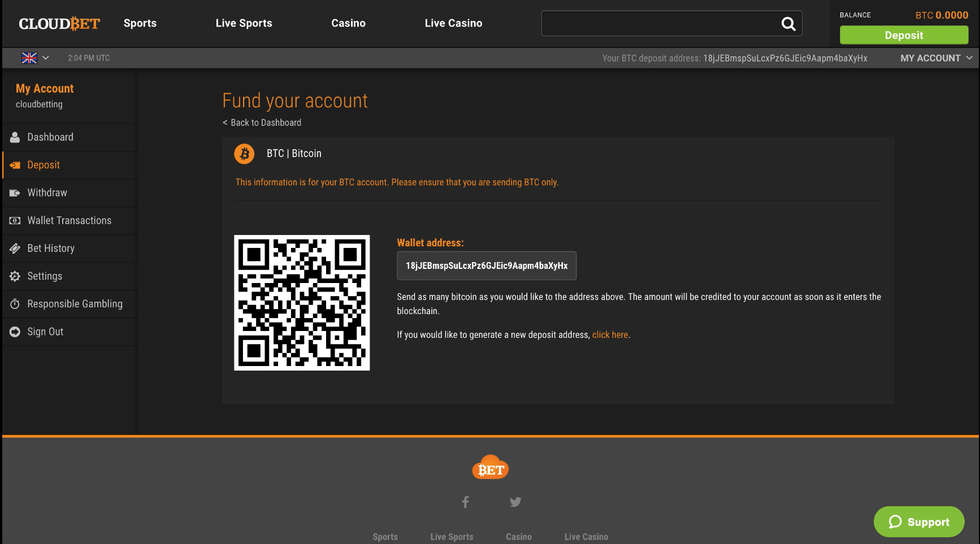Click the Deposit wallet icon in the sidebar
Viewport: 980px width, 544px height.
[x=15, y=165]
